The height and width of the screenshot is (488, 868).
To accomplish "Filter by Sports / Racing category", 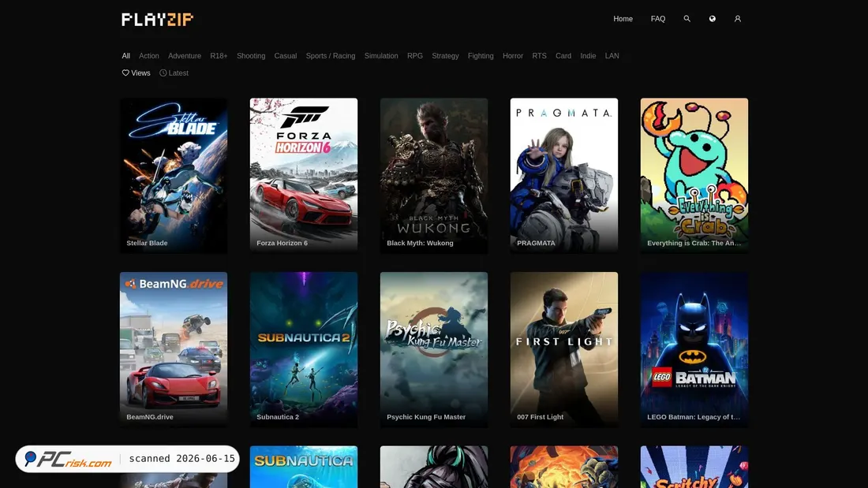I will coord(331,56).
